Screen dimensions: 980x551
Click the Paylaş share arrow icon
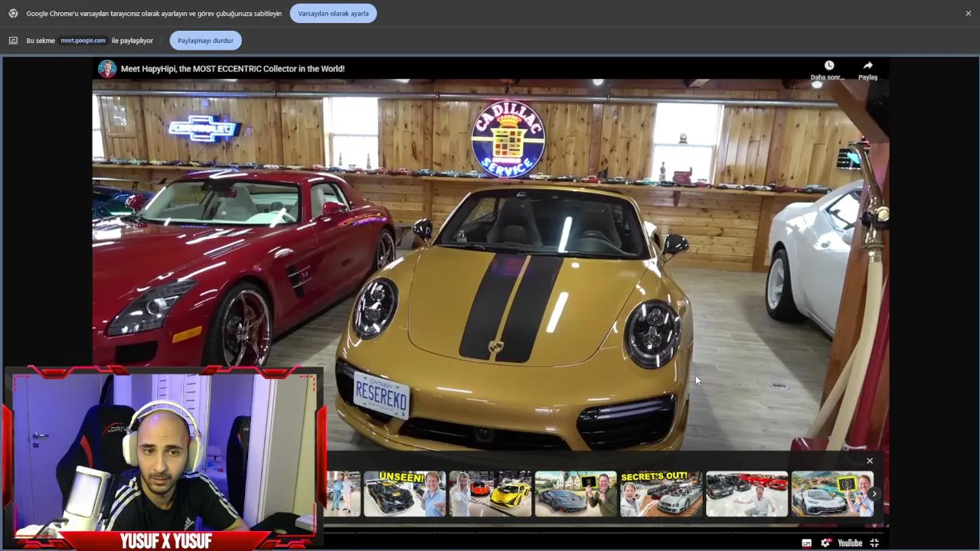[867, 66]
